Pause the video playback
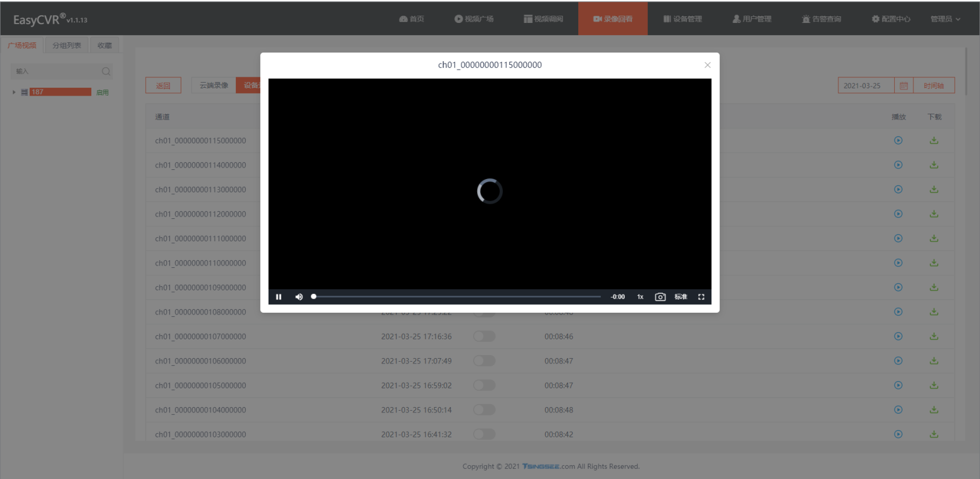The image size is (980, 479). coord(279,297)
